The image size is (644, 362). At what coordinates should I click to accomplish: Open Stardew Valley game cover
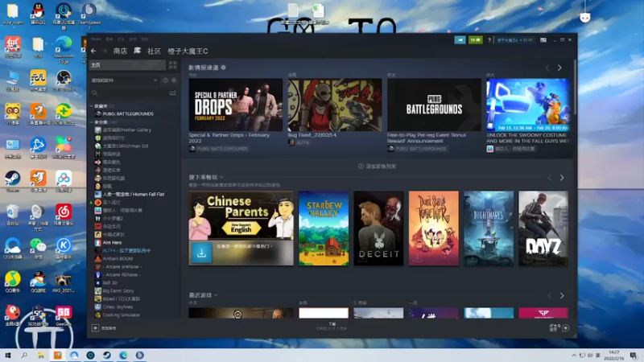click(324, 228)
